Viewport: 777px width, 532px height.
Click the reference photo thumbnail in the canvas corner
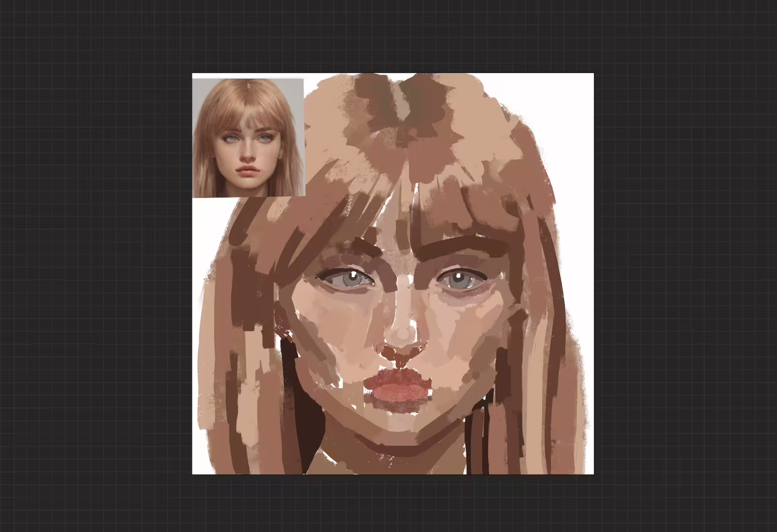click(248, 137)
